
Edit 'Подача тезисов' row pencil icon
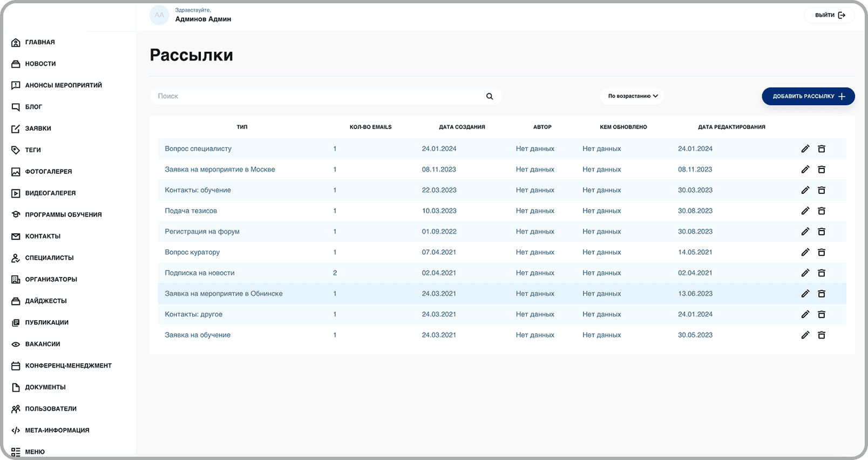click(x=805, y=211)
